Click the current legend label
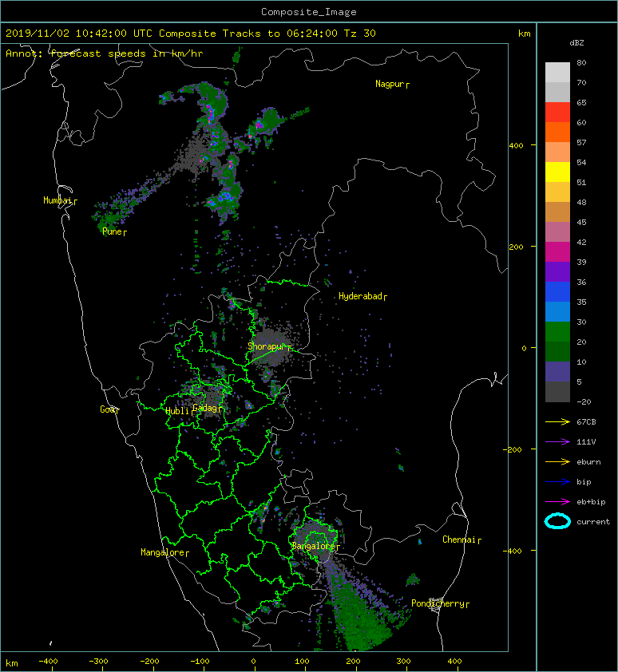 (593, 522)
